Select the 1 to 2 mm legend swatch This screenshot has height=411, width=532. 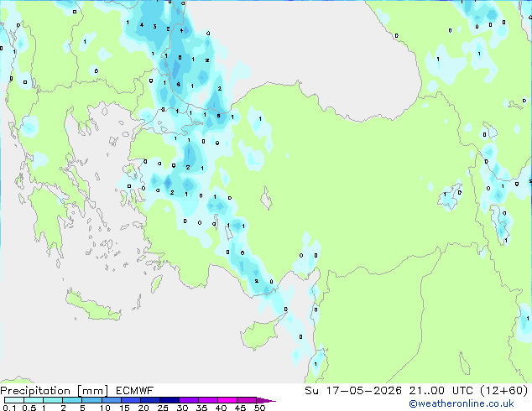point(53,400)
